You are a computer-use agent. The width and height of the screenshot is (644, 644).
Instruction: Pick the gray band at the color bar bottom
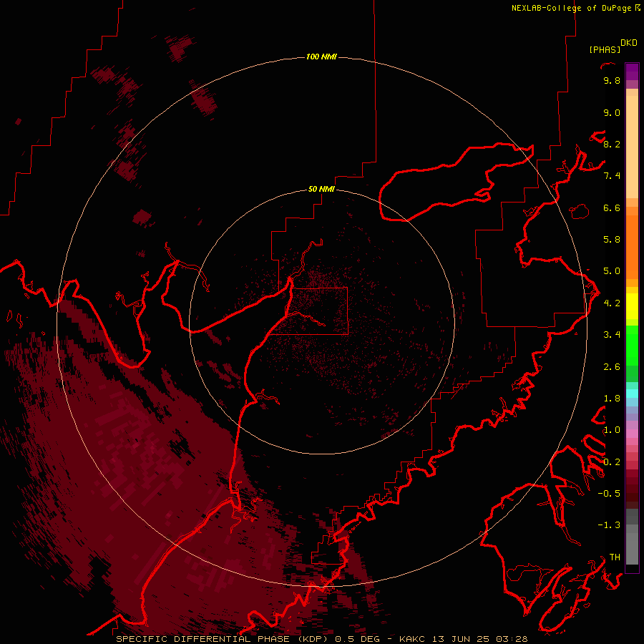point(632,548)
